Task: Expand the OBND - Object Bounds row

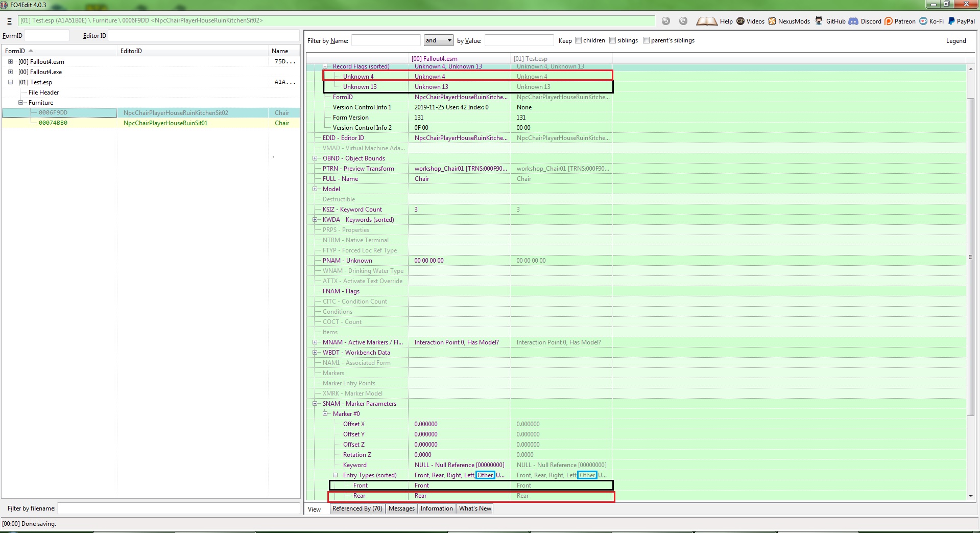Action: (x=315, y=158)
